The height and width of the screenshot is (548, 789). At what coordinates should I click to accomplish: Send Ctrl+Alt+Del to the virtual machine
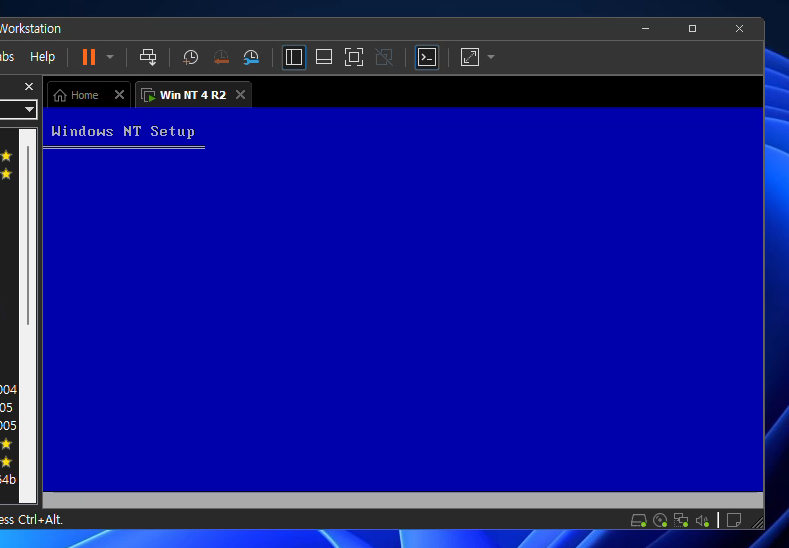pos(148,57)
